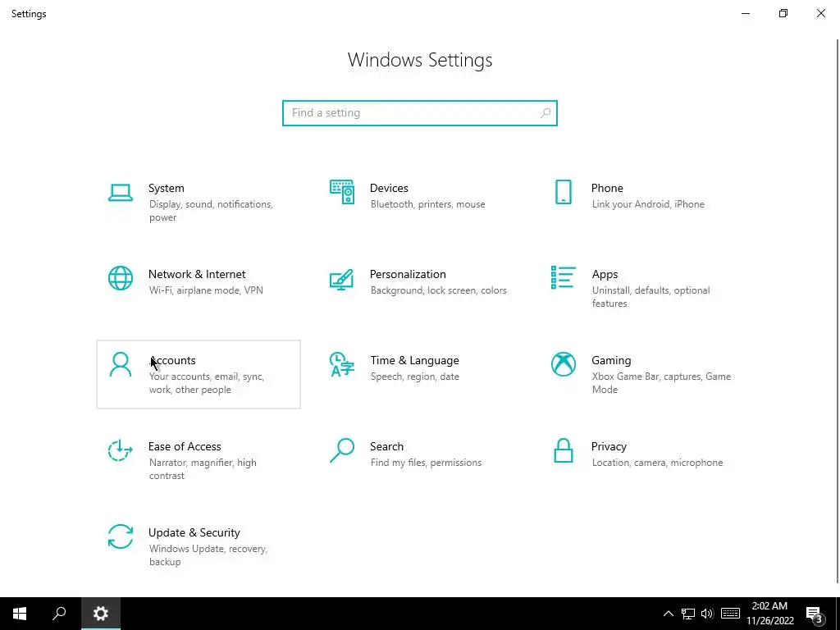Open the Network & Internet title
Viewport: 840px width, 630px height.
[x=197, y=274]
